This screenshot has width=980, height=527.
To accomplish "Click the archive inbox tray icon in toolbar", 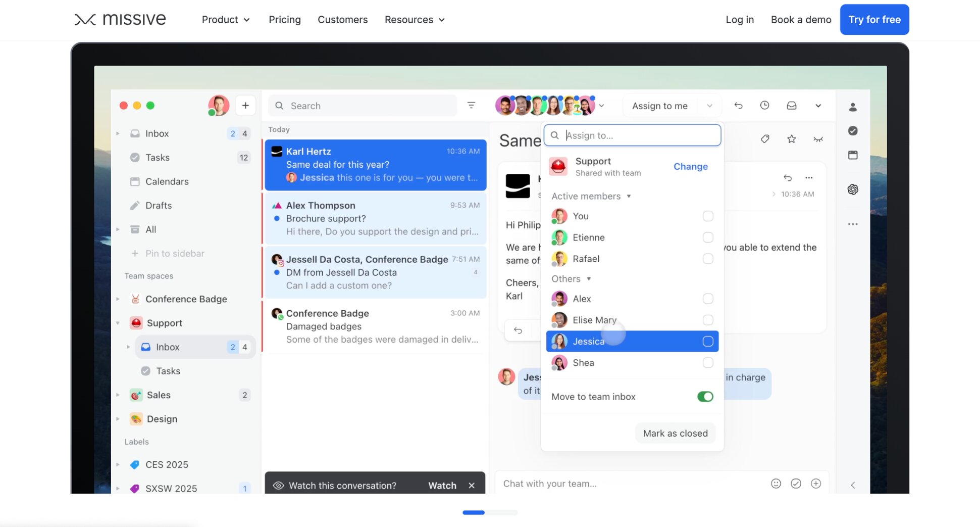I will point(792,106).
